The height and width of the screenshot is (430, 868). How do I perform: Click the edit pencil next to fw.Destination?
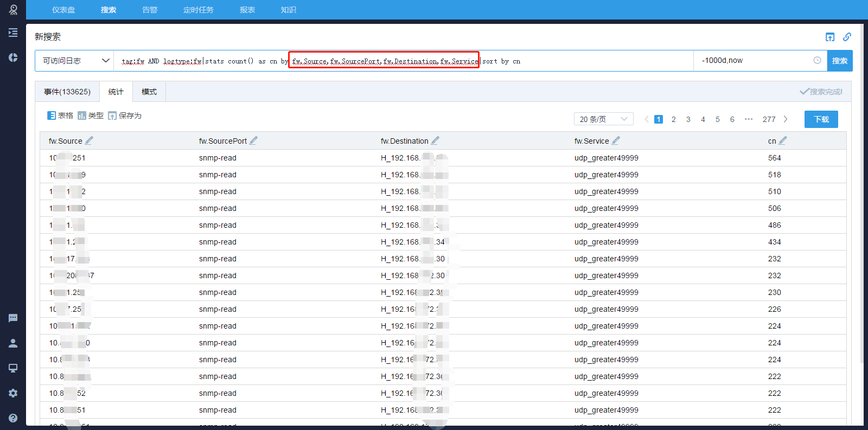435,140
